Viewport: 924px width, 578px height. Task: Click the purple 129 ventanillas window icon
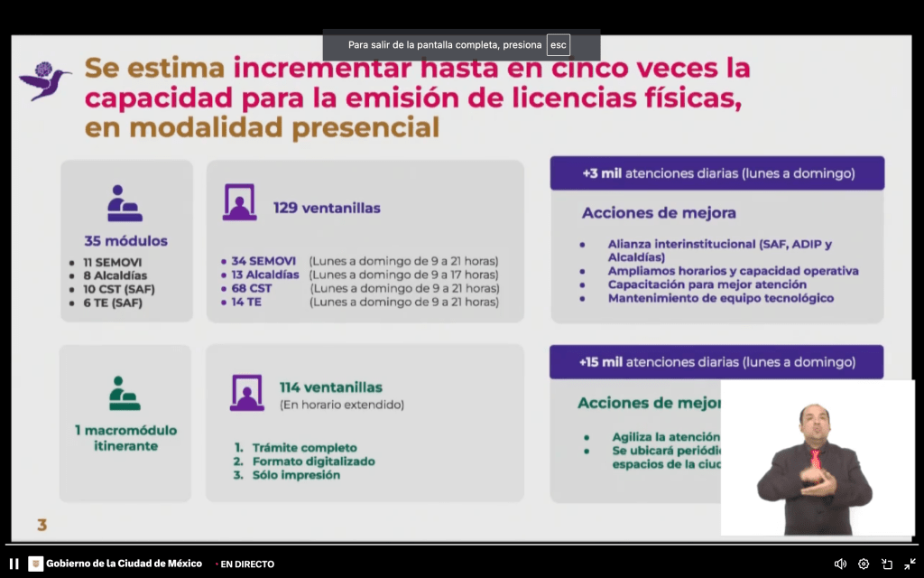[240, 203]
